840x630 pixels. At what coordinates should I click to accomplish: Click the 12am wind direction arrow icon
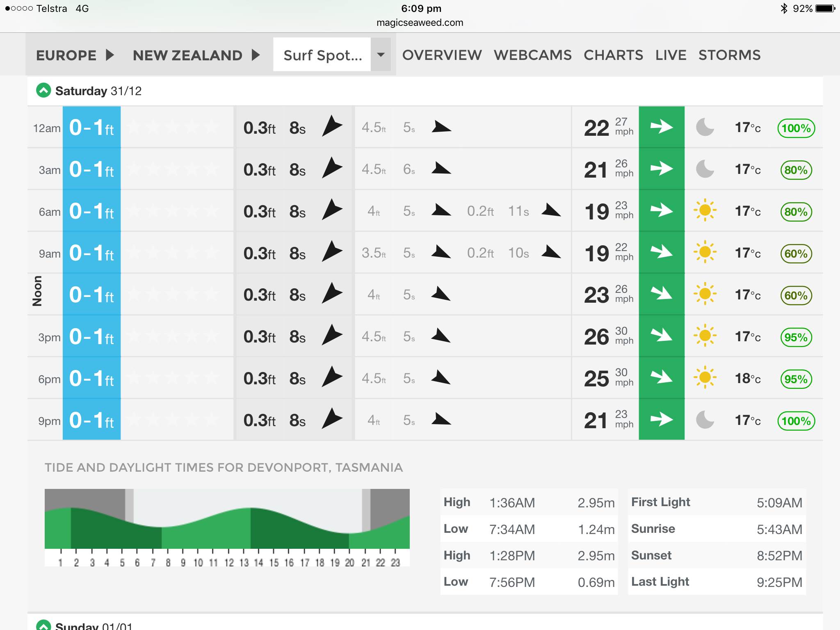[x=661, y=127]
